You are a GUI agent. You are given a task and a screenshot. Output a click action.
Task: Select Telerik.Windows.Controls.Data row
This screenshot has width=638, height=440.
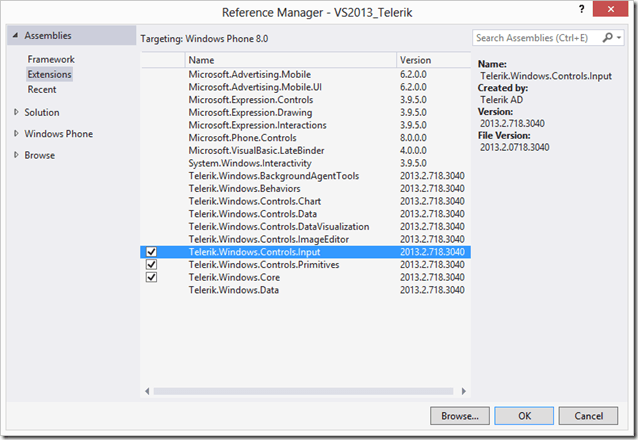click(306, 214)
